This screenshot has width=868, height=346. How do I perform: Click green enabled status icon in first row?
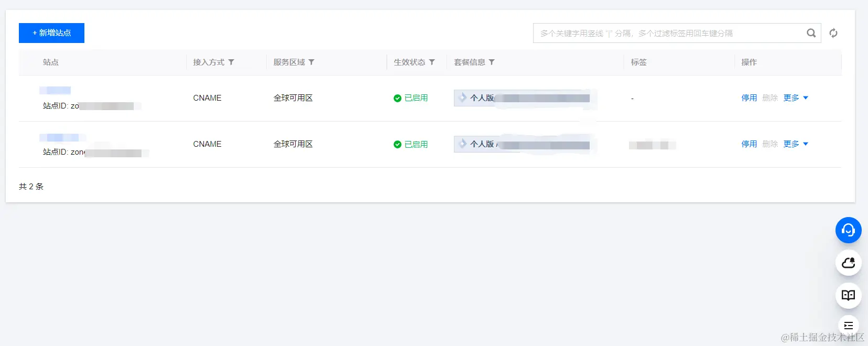[x=397, y=98]
